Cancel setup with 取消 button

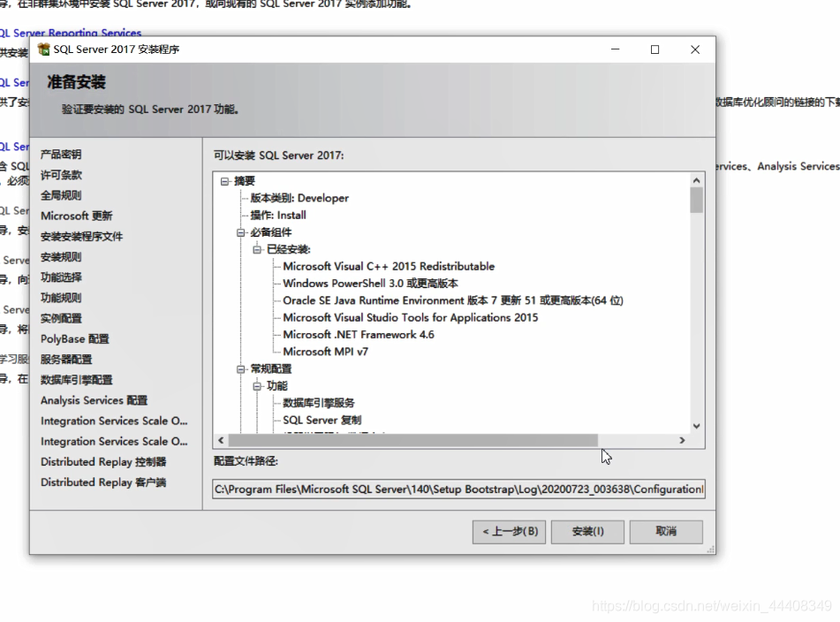[666, 532]
